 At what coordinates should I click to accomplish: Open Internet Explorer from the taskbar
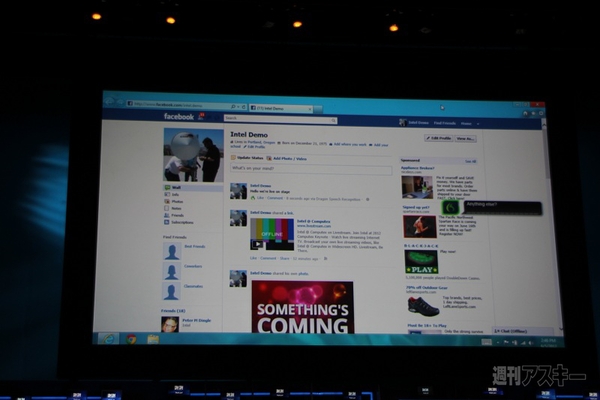108,339
